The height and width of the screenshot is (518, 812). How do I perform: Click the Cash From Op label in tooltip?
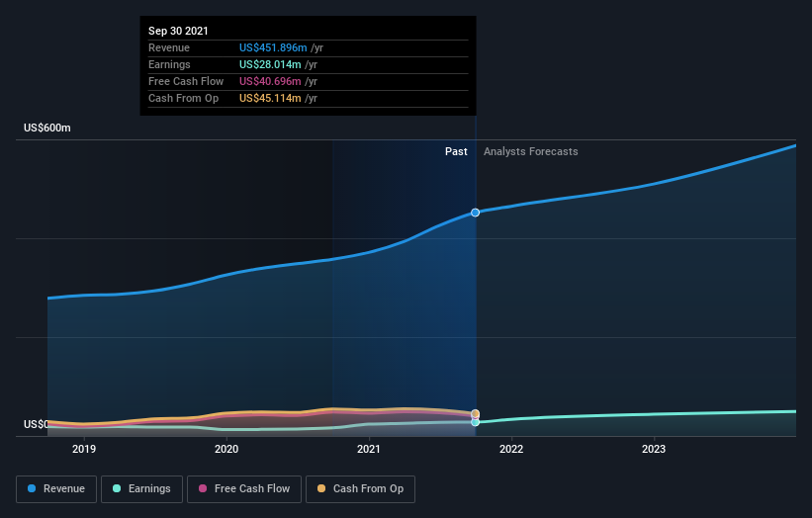(183, 98)
